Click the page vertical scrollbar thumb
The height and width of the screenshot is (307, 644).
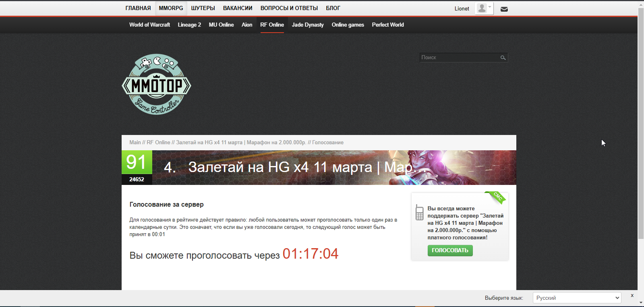pyautogui.click(x=641, y=123)
